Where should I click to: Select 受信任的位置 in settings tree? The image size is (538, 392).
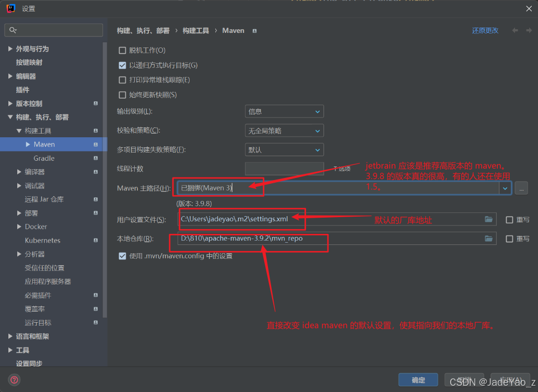(44, 268)
